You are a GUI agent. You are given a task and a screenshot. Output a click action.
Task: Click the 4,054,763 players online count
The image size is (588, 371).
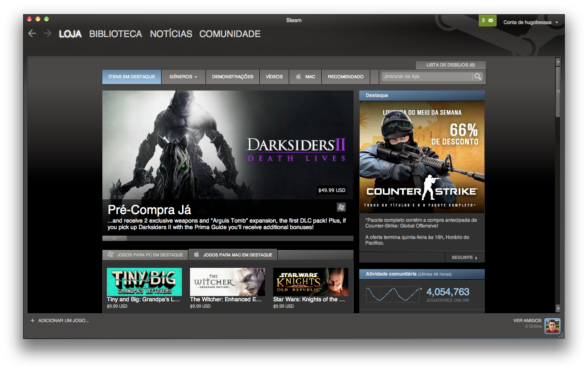(448, 292)
